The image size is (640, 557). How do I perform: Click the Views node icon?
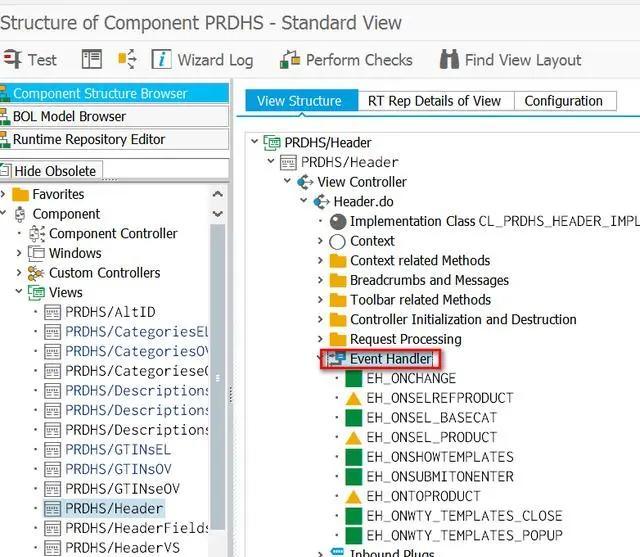click(x=36, y=293)
